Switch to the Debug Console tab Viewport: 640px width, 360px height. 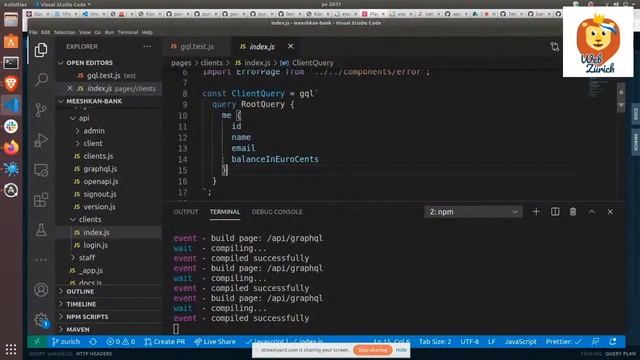277,211
